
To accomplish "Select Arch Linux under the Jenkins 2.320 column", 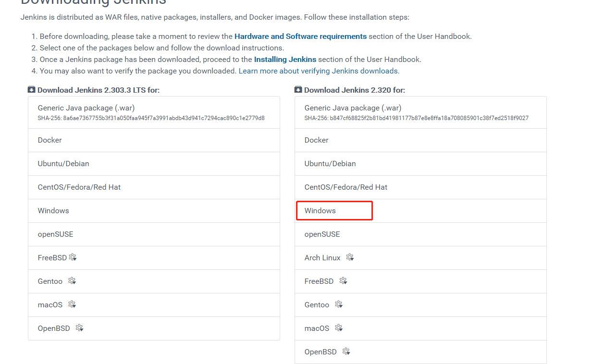I will (420, 258).
